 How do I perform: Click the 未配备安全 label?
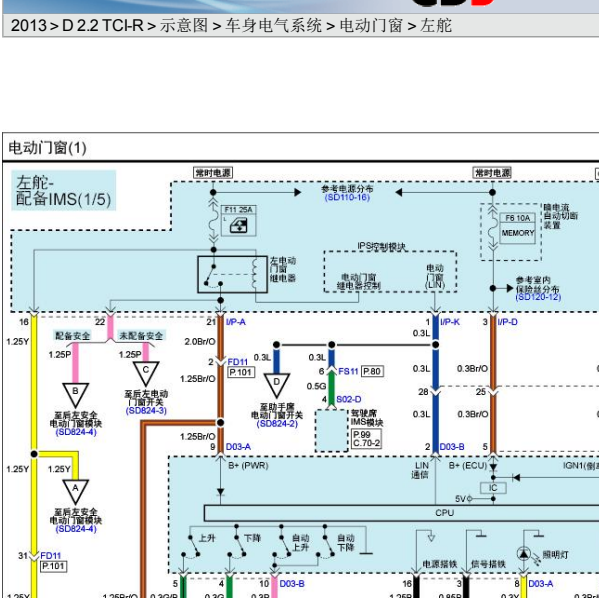point(141,336)
